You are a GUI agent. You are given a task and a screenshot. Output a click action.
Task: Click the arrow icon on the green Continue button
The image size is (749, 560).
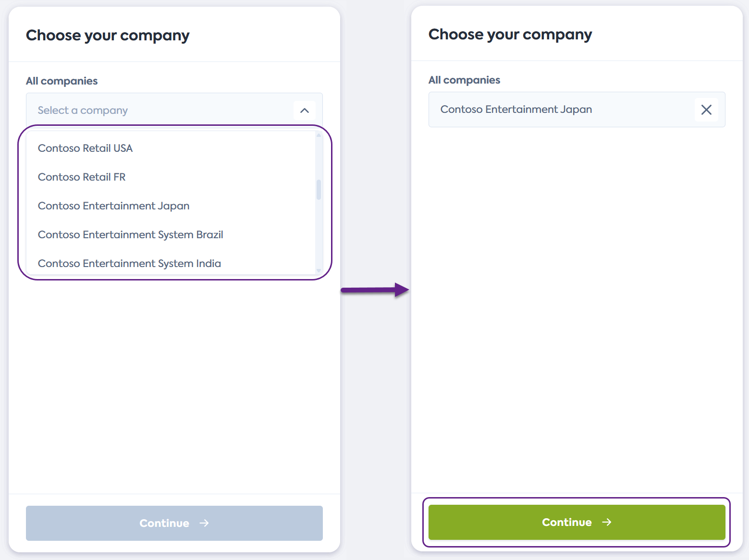click(x=607, y=522)
